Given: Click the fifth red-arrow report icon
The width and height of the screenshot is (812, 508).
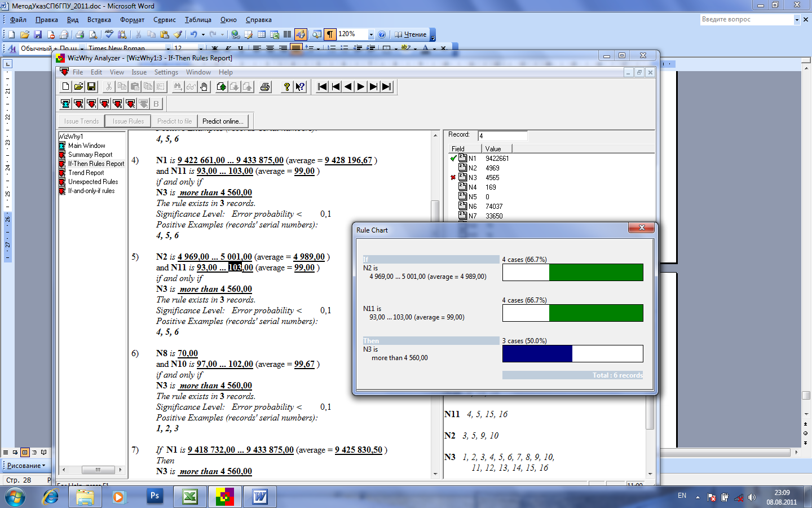Looking at the screenshot, I should click(130, 103).
